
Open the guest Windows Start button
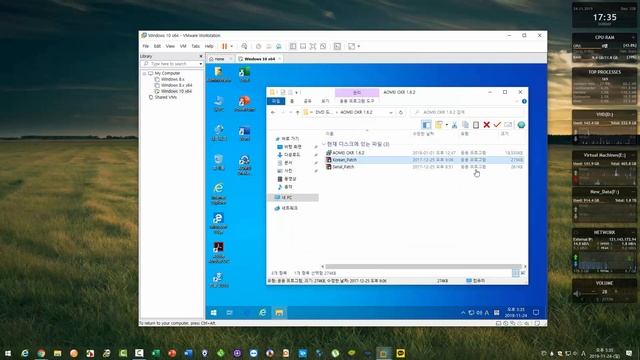tap(213, 313)
